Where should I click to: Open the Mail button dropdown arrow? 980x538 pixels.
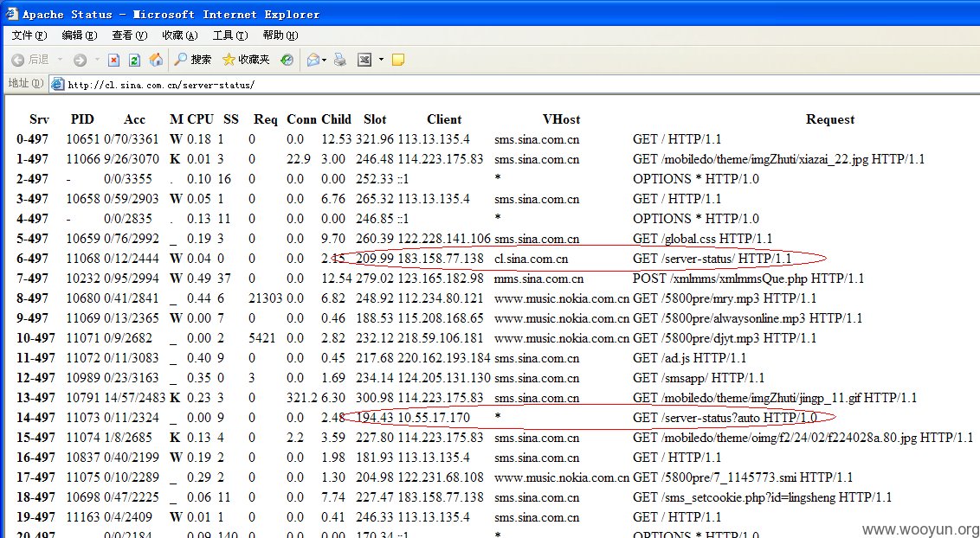coord(325,60)
